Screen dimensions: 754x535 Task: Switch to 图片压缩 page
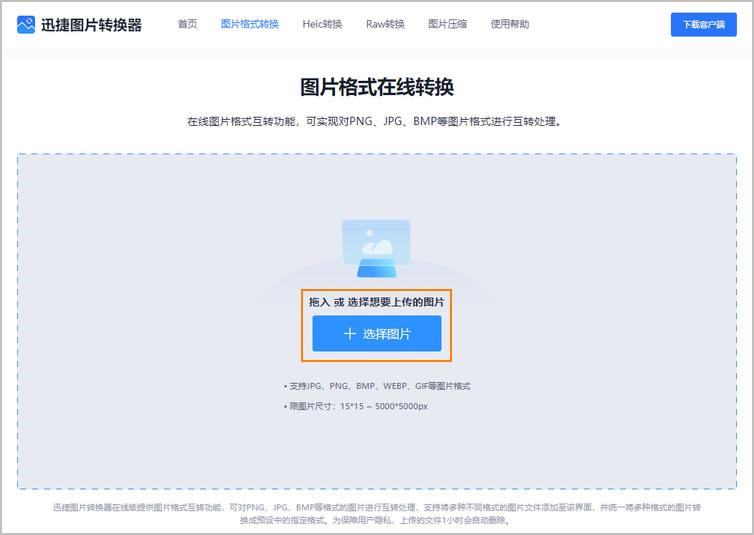[447, 24]
